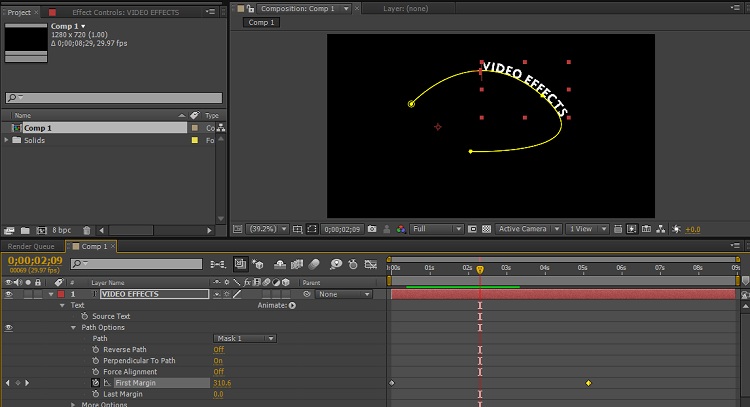Toggle stopwatch for Force Alignment

click(x=96, y=372)
